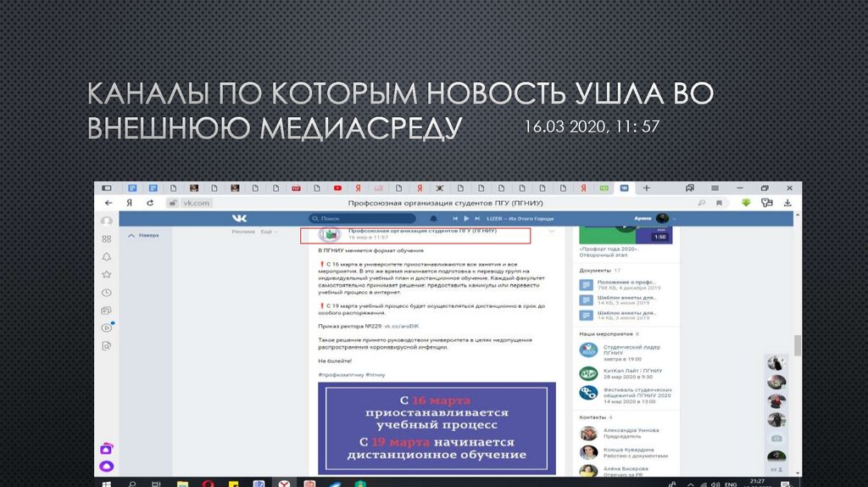
Task: Click the #профкомпгниу hashtag
Action: click(341, 375)
